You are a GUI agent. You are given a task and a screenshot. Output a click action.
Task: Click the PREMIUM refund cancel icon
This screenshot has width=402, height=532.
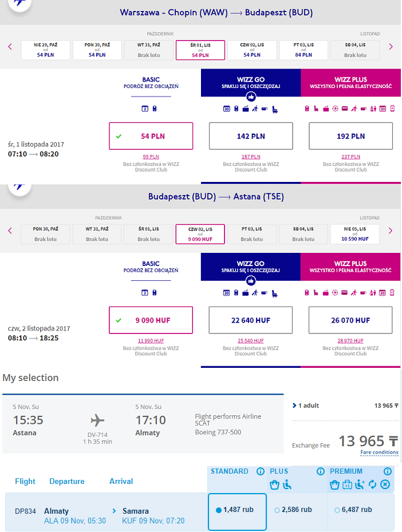click(x=385, y=485)
